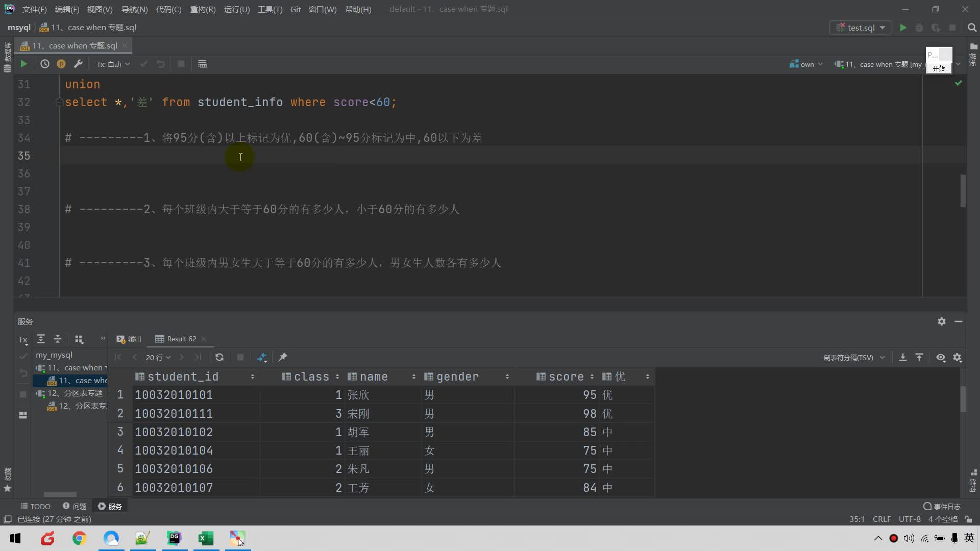Switch to the 输出 output tab

(x=129, y=339)
